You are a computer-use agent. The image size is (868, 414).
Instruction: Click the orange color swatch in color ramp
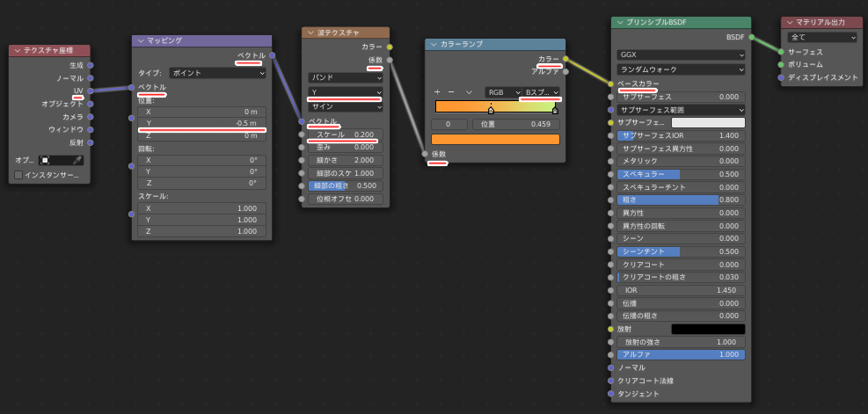coord(495,139)
